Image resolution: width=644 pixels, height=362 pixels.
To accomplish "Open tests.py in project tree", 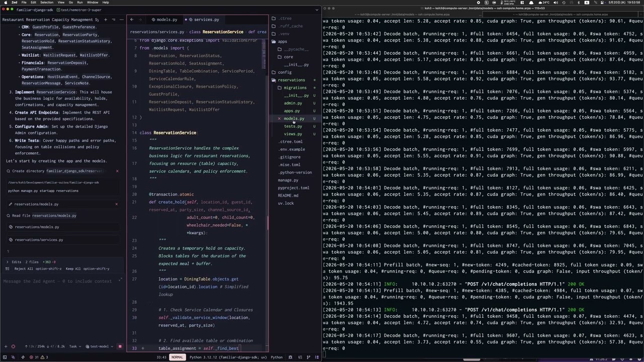I will 293,126.
